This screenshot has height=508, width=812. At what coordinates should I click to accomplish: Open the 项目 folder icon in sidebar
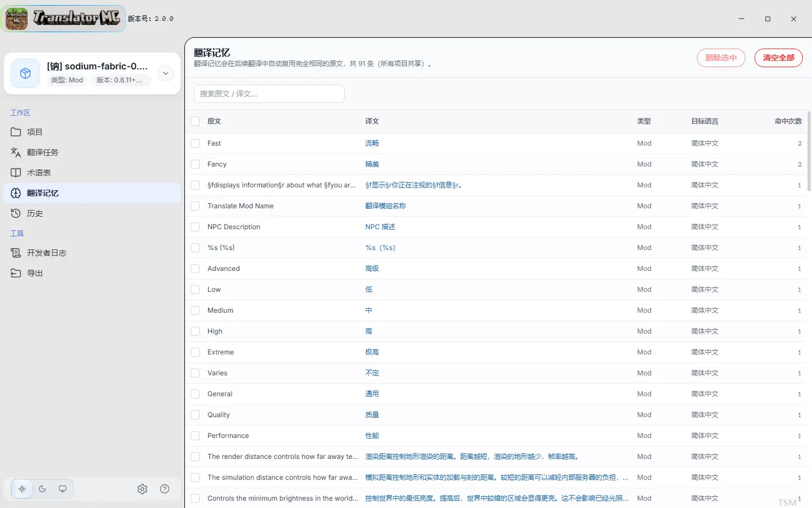pos(16,132)
